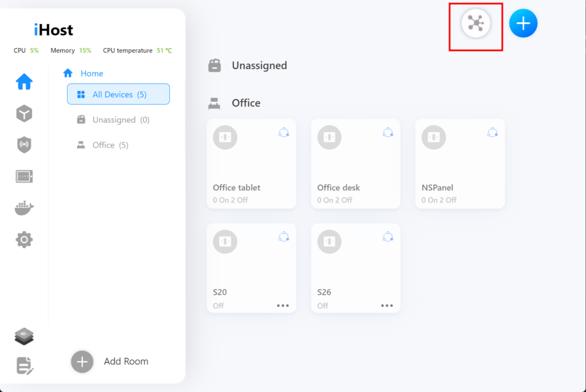Click the network share icon highlighted in red

pos(476,23)
